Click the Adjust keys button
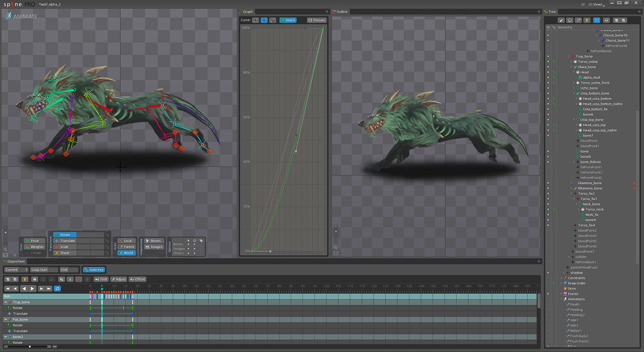The height and width of the screenshot is (352, 644). click(118, 279)
